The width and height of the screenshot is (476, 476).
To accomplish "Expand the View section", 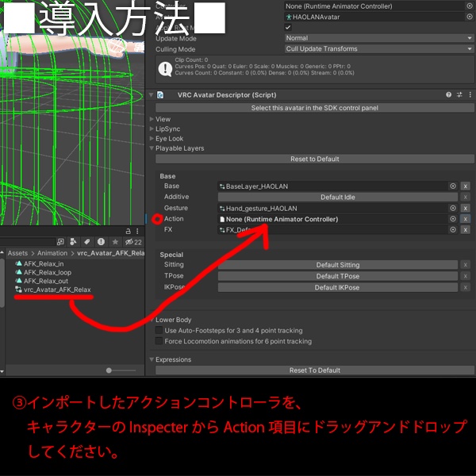I will [x=152, y=119].
